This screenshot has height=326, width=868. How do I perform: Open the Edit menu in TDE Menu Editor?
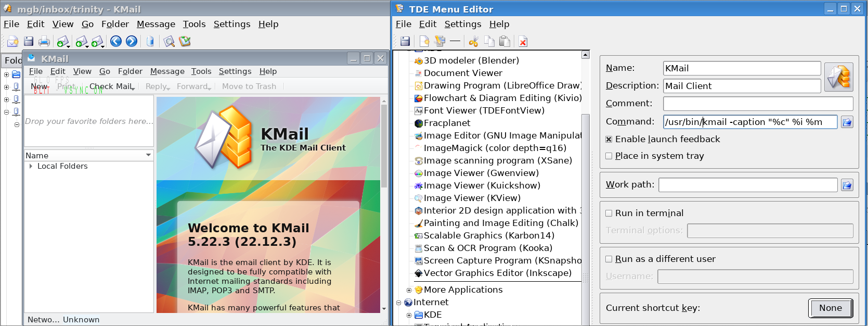(x=427, y=24)
